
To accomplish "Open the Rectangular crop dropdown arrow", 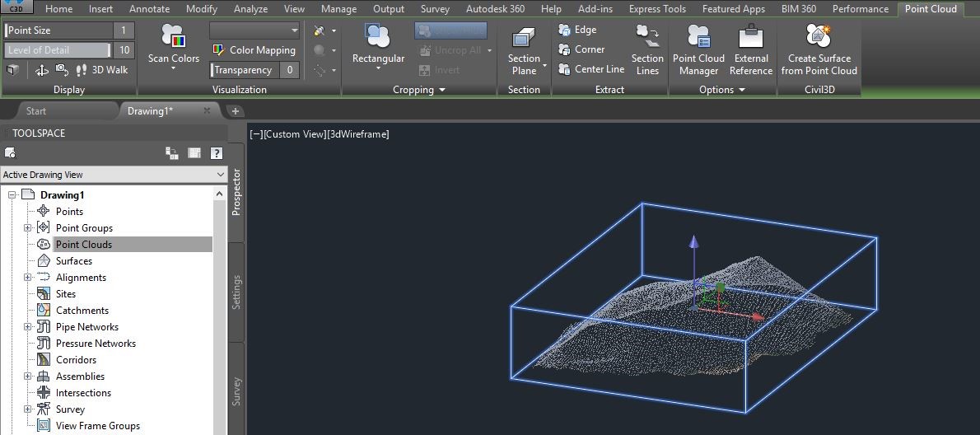I will [x=378, y=68].
